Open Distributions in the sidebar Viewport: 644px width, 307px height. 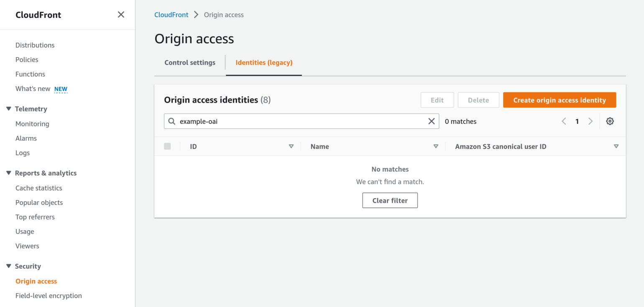click(x=35, y=45)
